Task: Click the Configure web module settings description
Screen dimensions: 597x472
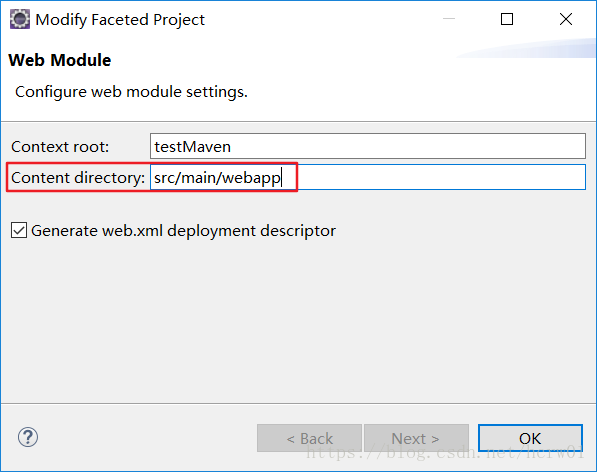Action: point(131,92)
